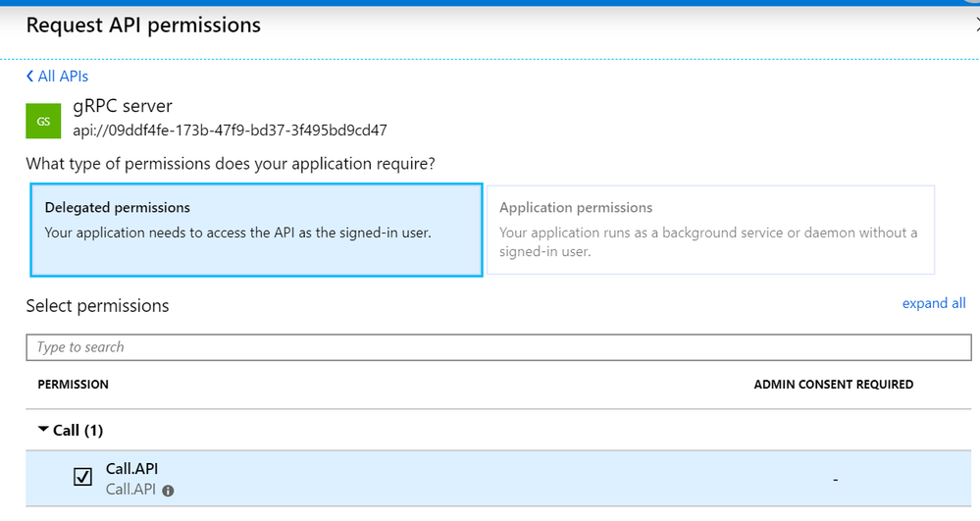Go back to All APIs list
The image size is (980, 521).
[x=62, y=77]
